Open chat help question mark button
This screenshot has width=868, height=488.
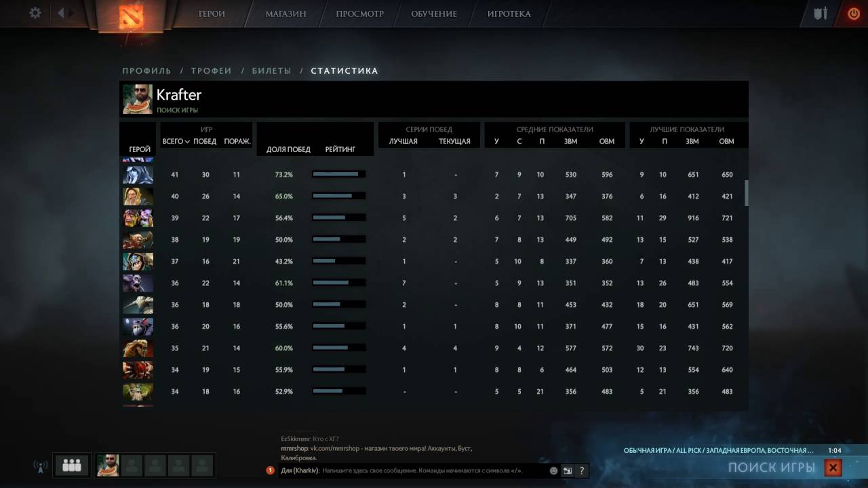tap(581, 470)
